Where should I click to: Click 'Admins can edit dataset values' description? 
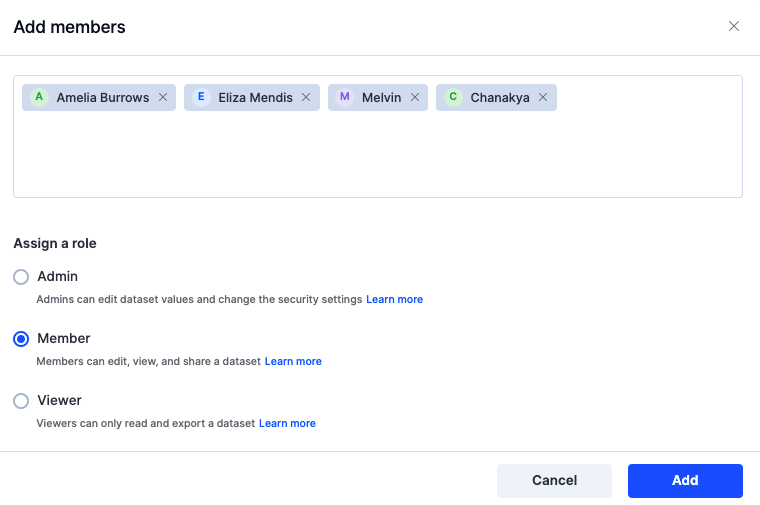(x=199, y=300)
